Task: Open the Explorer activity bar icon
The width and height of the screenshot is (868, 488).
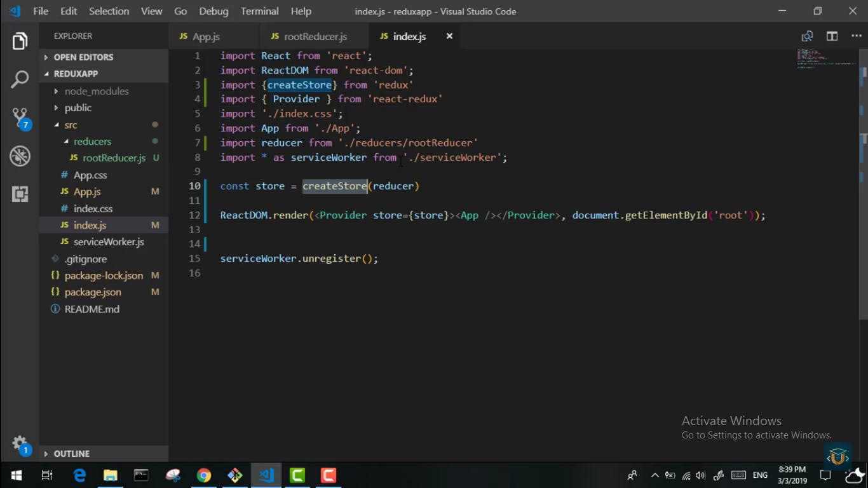Action: (x=20, y=41)
